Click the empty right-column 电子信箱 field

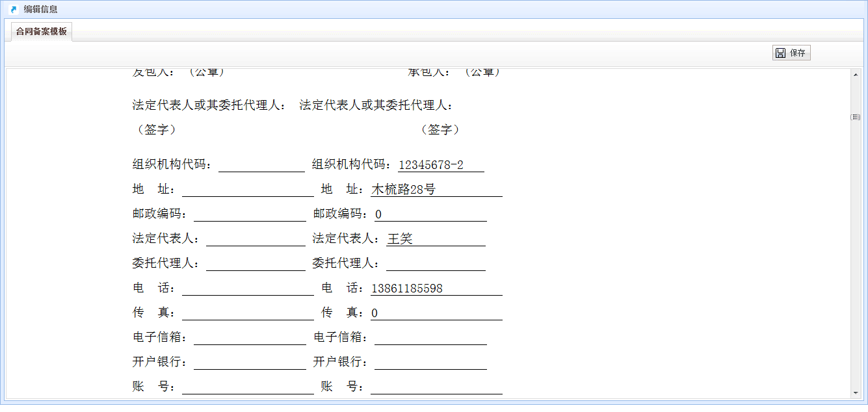tap(430, 338)
